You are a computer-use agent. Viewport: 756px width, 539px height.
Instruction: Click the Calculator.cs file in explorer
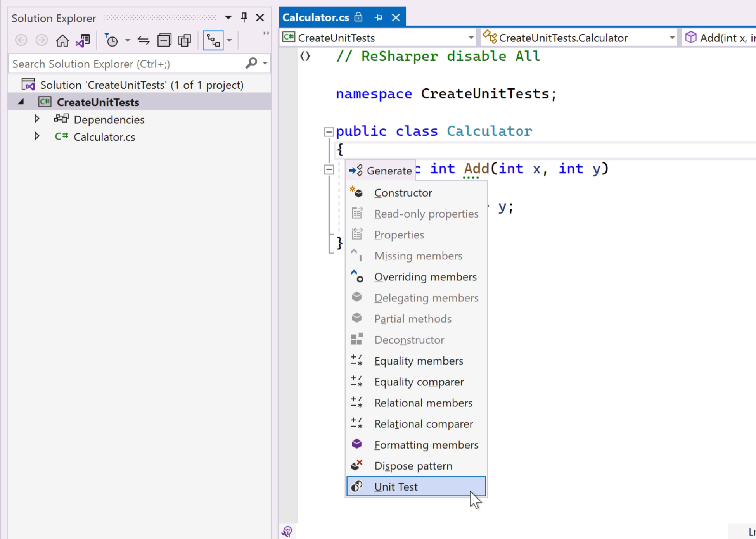coord(104,136)
